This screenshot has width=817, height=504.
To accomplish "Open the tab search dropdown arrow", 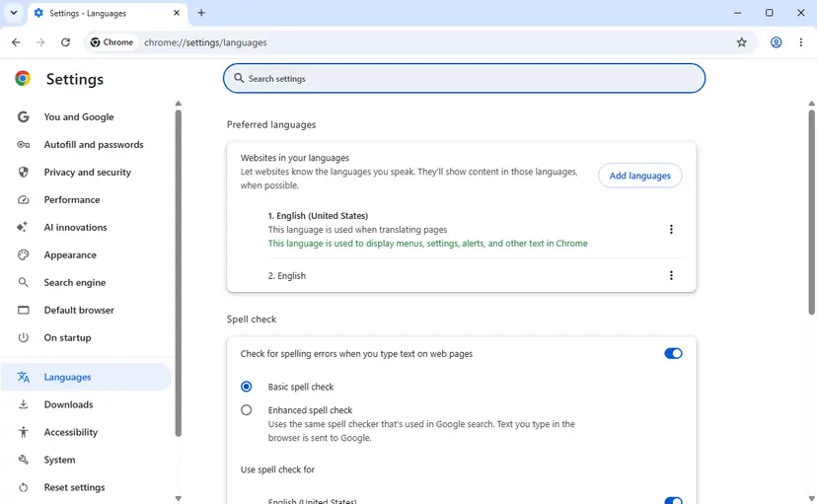I will (x=14, y=13).
